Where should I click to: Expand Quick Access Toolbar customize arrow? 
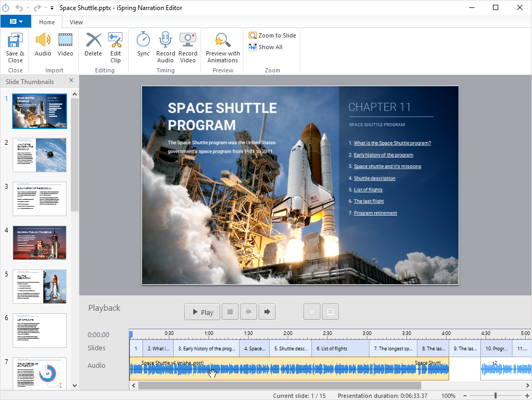click(x=52, y=8)
